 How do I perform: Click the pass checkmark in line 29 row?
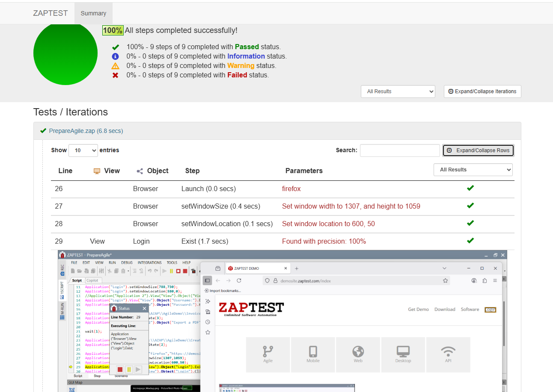(470, 241)
